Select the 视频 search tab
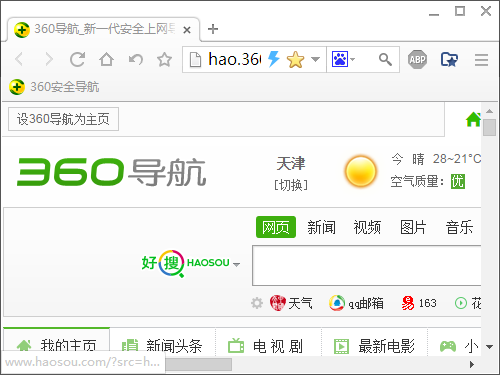 point(367,227)
